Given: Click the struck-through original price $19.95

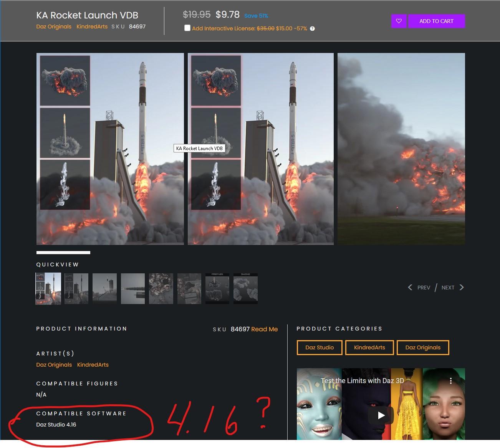Looking at the screenshot, I should 197,15.
